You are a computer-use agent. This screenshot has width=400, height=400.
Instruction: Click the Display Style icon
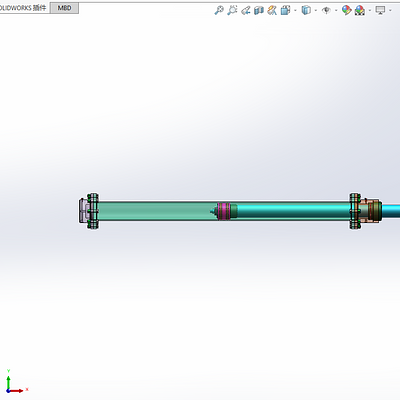coord(306,10)
